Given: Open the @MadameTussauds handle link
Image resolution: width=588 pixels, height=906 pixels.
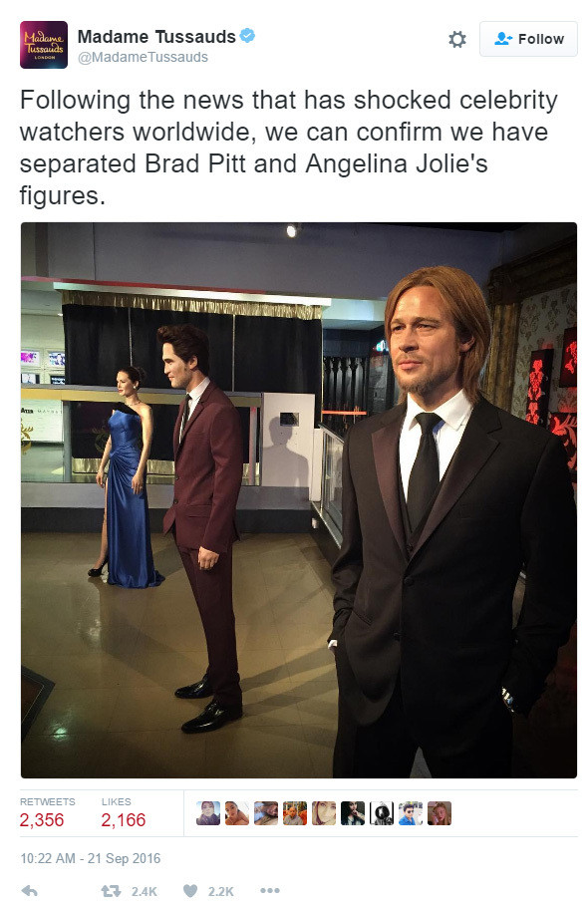Looking at the screenshot, I should coord(143,57).
